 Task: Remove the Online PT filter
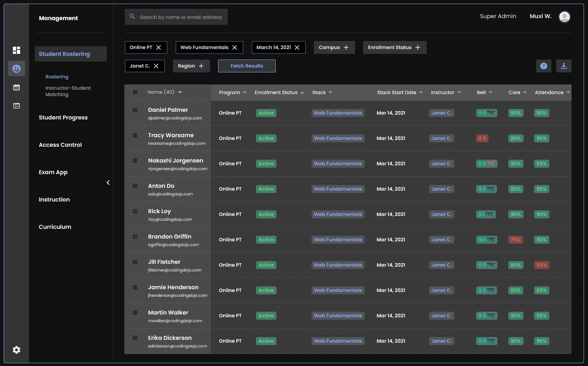[x=159, y=47]
